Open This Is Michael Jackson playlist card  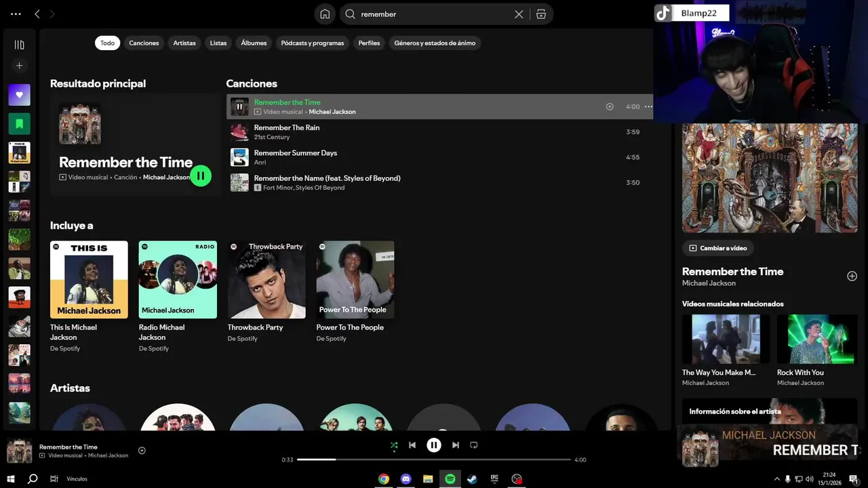(89, 296)
